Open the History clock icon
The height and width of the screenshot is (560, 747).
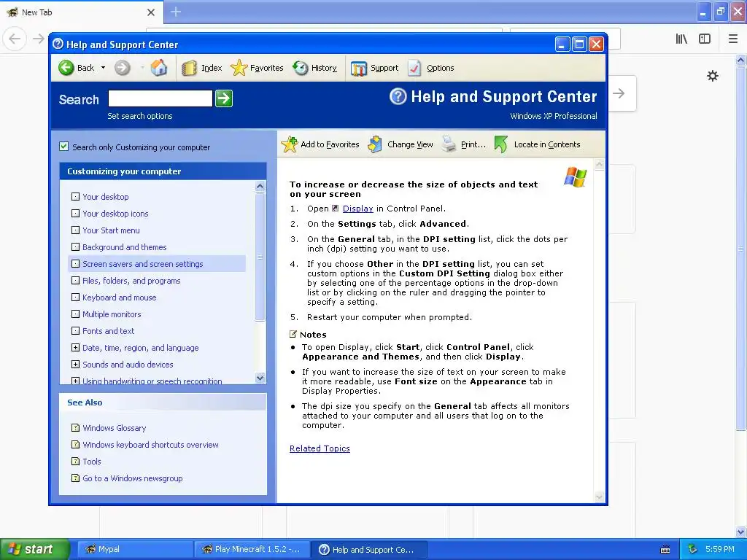tap(300, 68)
